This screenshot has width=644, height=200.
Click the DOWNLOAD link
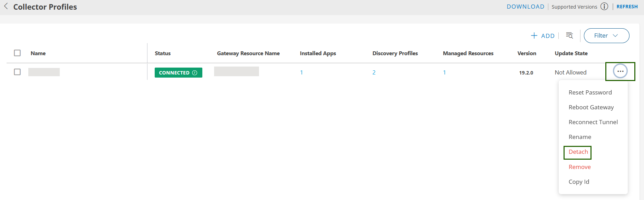[525, 7]
